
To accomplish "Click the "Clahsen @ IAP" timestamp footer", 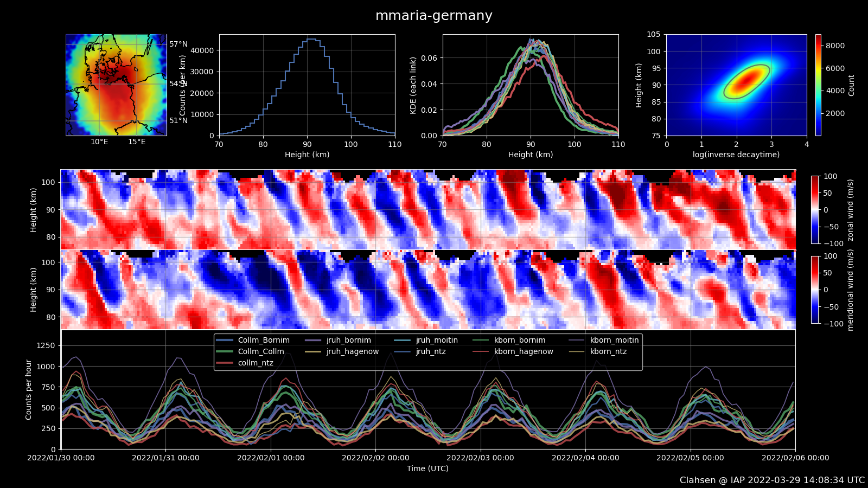I will pos(772,480).
